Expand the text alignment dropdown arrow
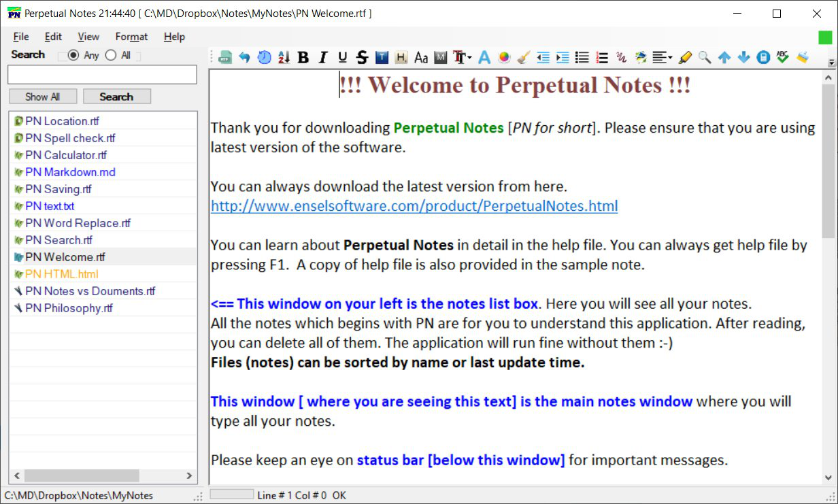Image resolution: width=838 pixels, height=504 pixels. click(x=671, y=58)
